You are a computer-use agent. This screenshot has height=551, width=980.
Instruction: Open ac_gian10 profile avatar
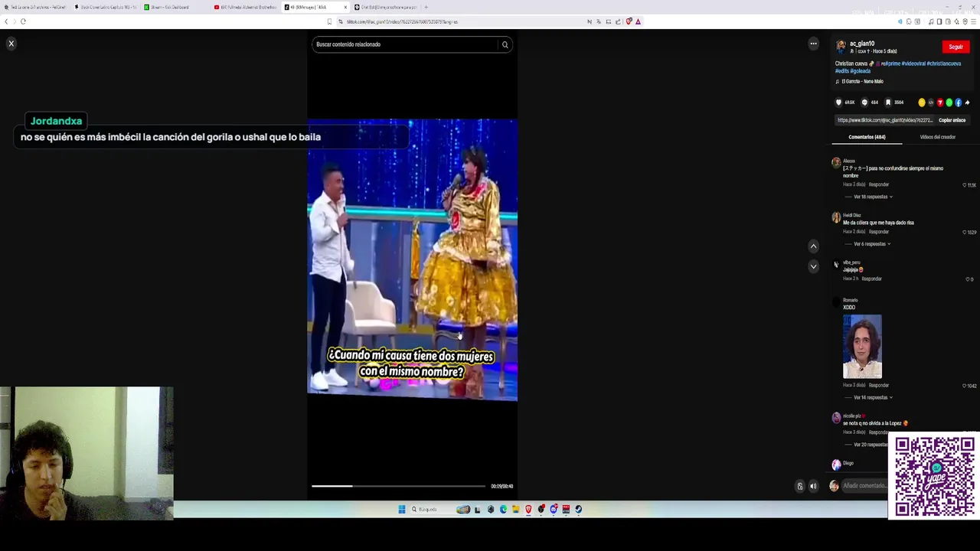click(x=841, y=47)
